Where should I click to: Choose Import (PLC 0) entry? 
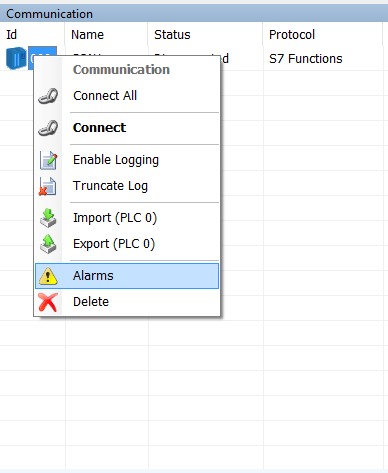click(127, 218)
